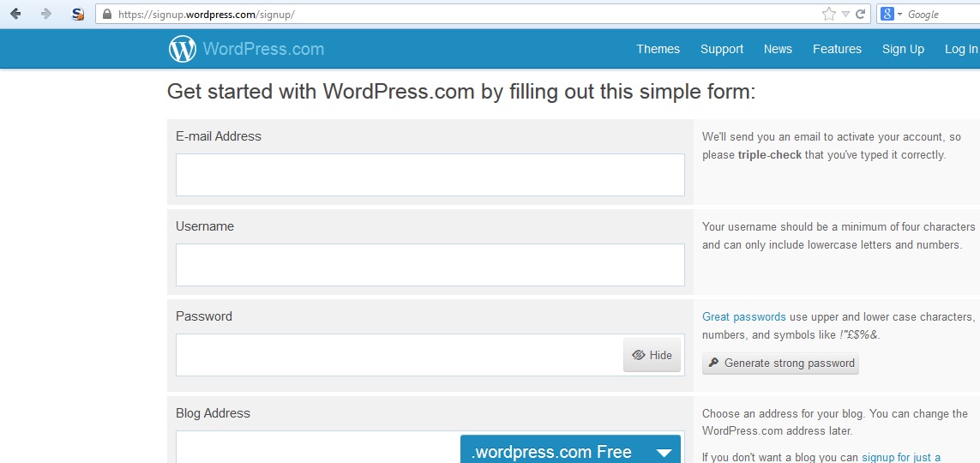This screenshot has width=980, height=463.
Task: Open the Themes menu item
Action: pos(658,49)
